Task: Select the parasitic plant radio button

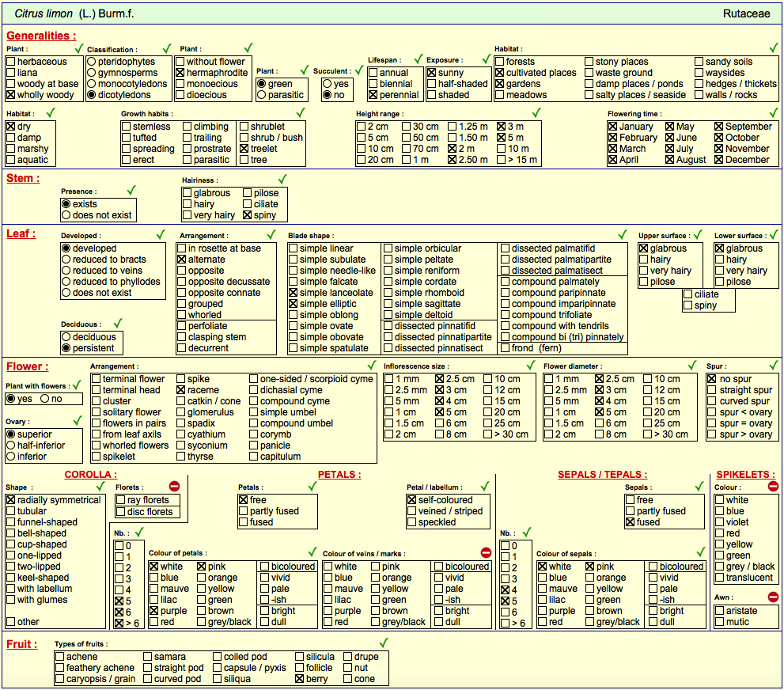Action: (262, 94)
